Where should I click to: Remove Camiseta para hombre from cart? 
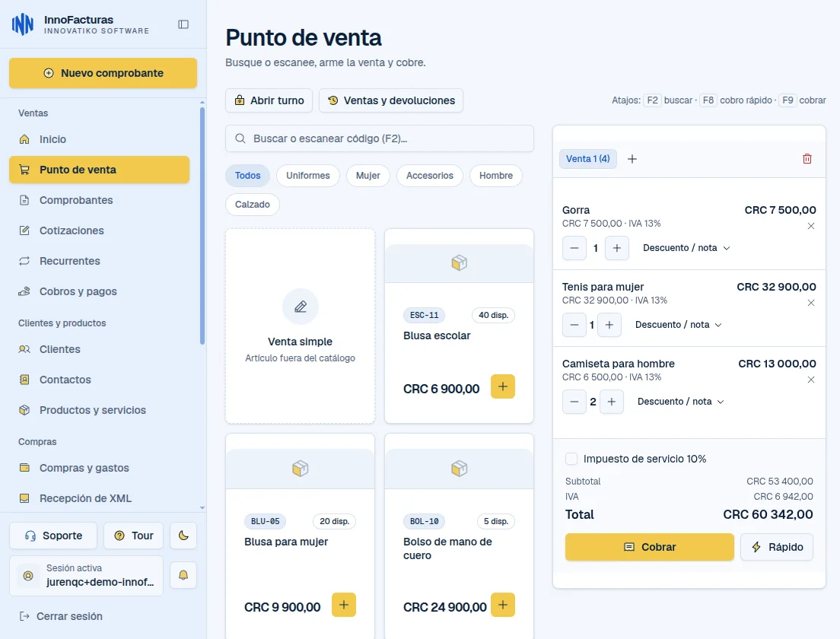[x=810, y=380]
